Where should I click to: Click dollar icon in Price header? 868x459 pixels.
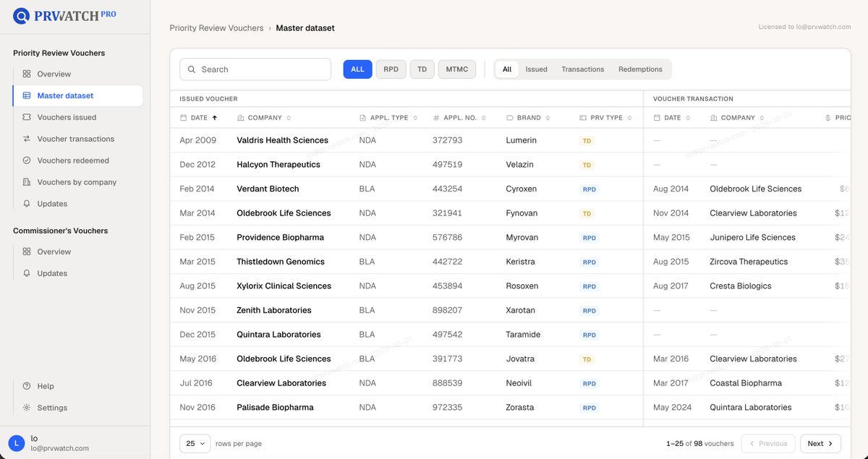pyautogui.click(x=828, y=118)
